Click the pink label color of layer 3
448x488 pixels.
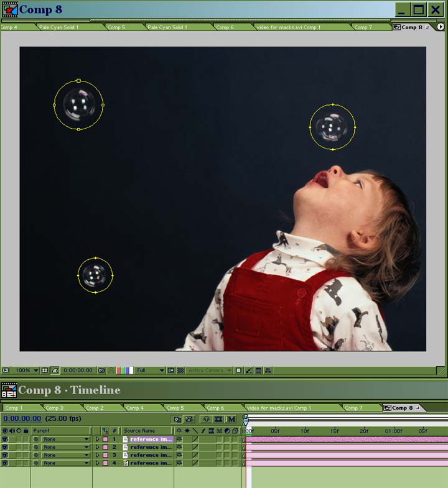[105, 455]
